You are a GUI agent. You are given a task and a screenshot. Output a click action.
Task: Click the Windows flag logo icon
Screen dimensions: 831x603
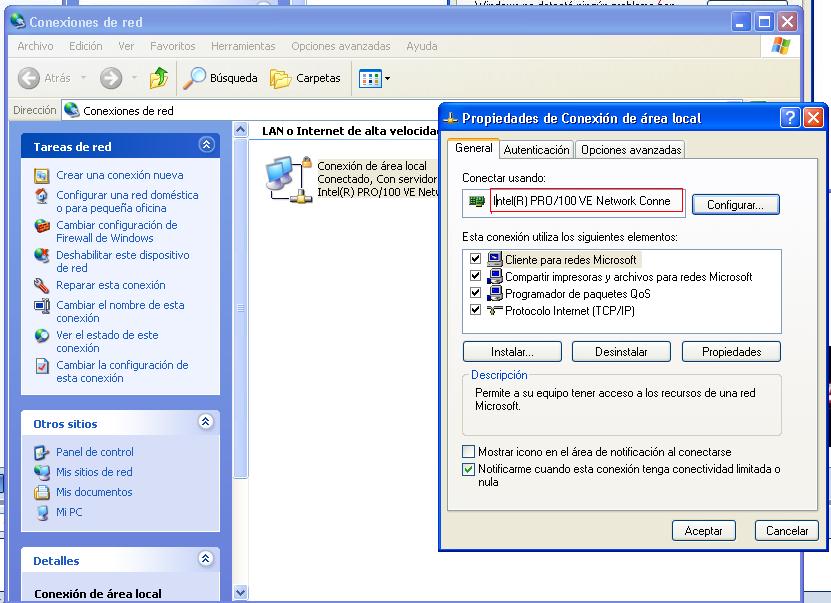coord(780,46)
